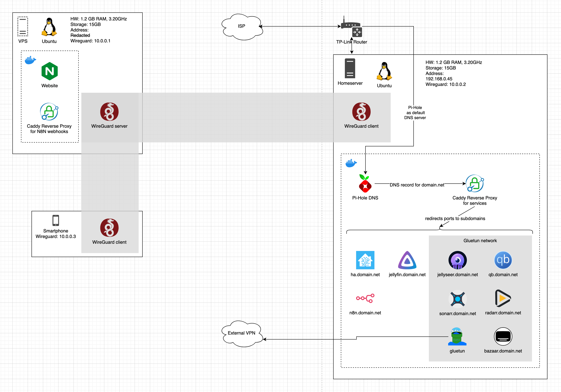Select the 'qb.domain.net' label

(503, 274)
